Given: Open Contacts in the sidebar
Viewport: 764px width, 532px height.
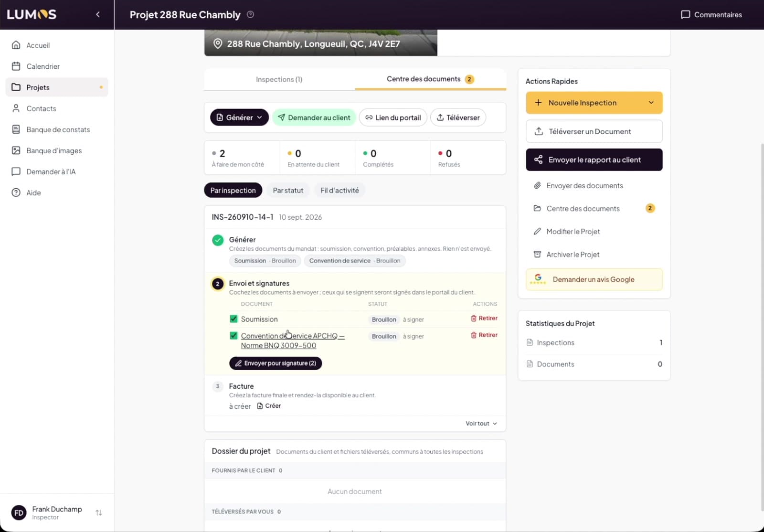Looking at the screenshot, I should (x=57, y=108).
